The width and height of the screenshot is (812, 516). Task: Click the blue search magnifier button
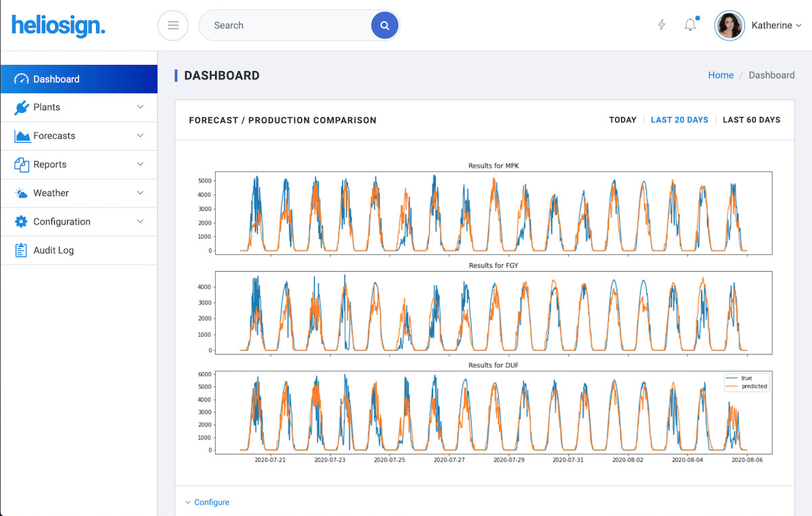[384, 26]
